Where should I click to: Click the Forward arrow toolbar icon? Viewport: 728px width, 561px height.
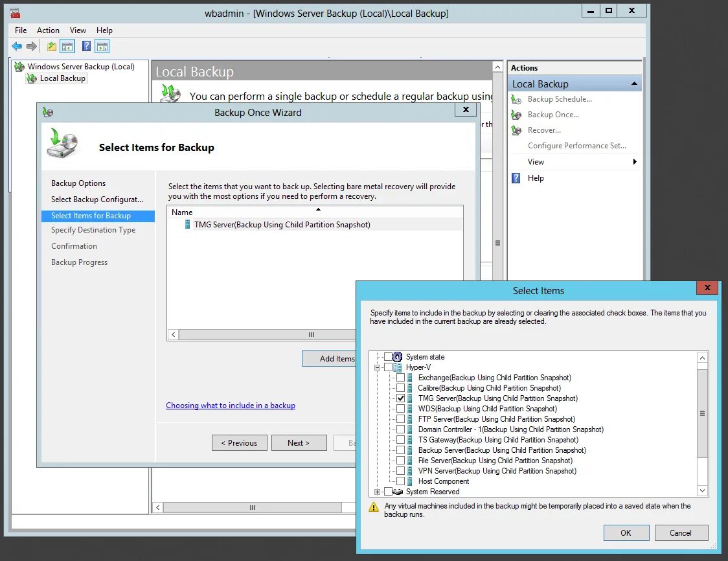coord(32,46)
